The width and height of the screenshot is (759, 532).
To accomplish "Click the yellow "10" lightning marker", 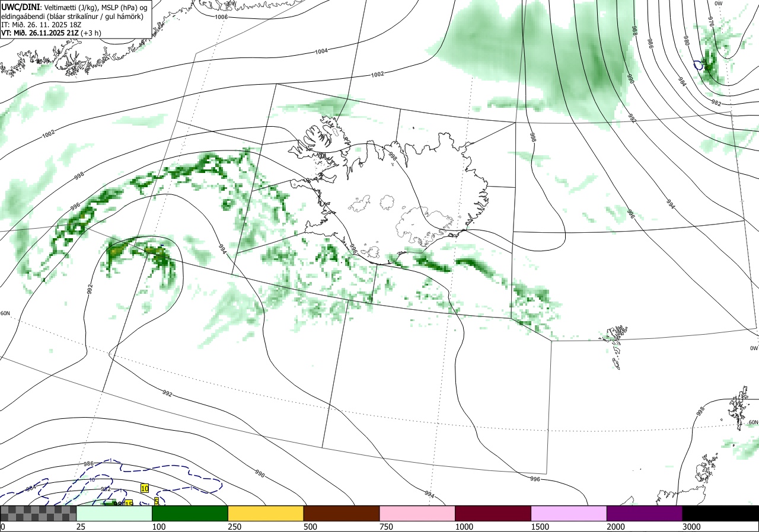I will pyautogui.click(x=145, y=488).
